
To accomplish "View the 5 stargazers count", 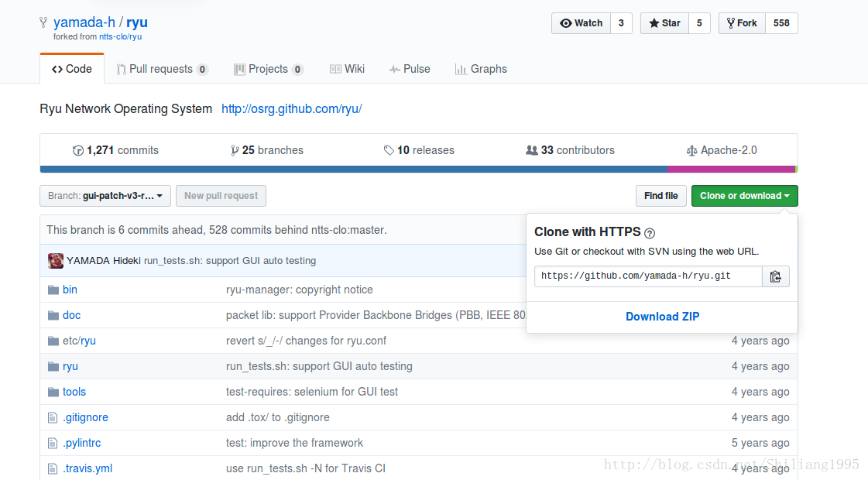I will pyautogui.click(x=699, y=23).
